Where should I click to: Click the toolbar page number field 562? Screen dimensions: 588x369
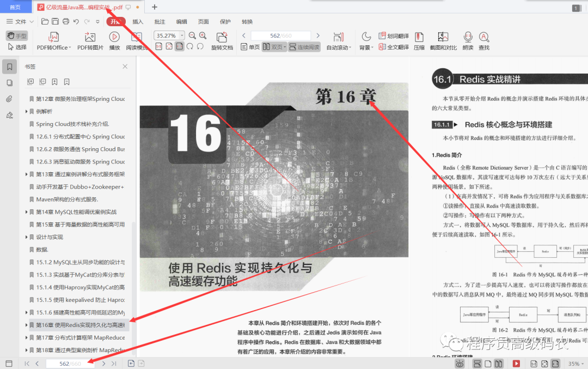pos(280,35)
